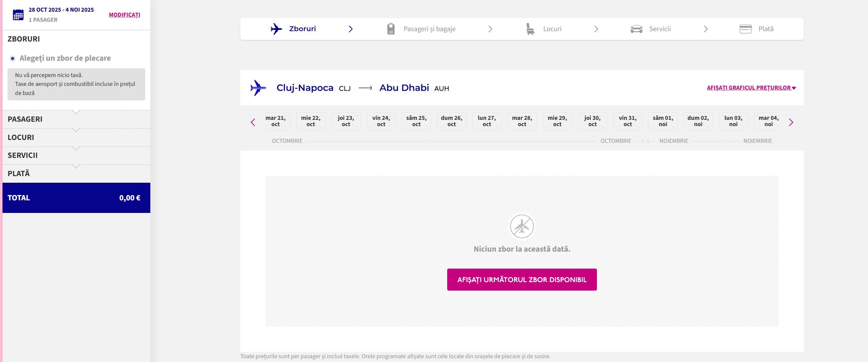Click the TOTAL 0,00 € summary bar
This screenshot has height=362, width=868.
pyautogui.click(x=76, y=198)
